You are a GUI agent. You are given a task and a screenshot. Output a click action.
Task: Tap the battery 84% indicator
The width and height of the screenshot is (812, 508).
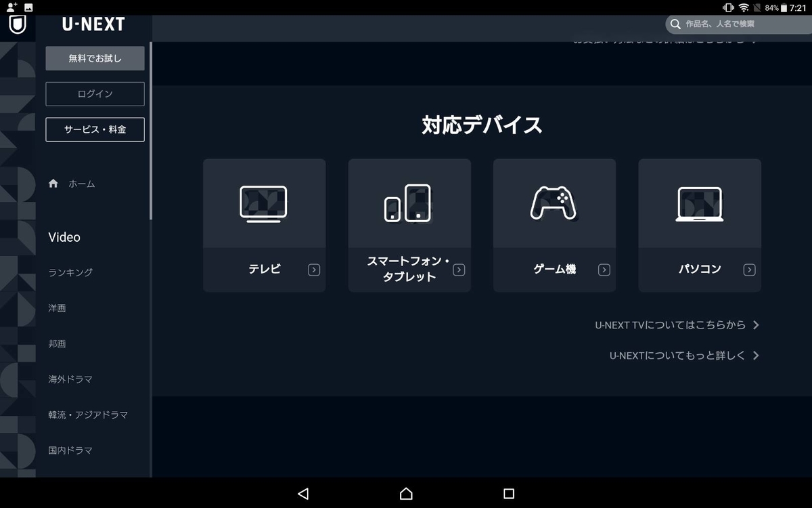tap(776, 7)
